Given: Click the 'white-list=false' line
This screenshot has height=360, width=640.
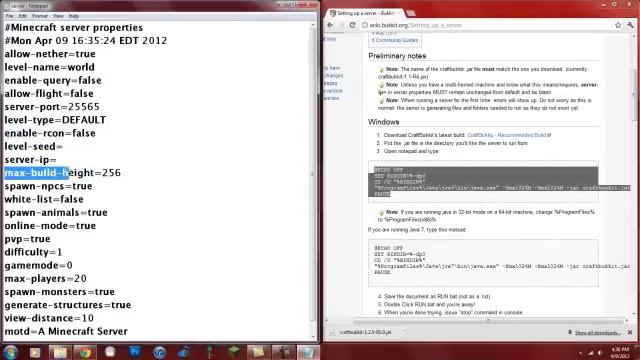Looking at the screenshot, I should click(x=44, y=200).
